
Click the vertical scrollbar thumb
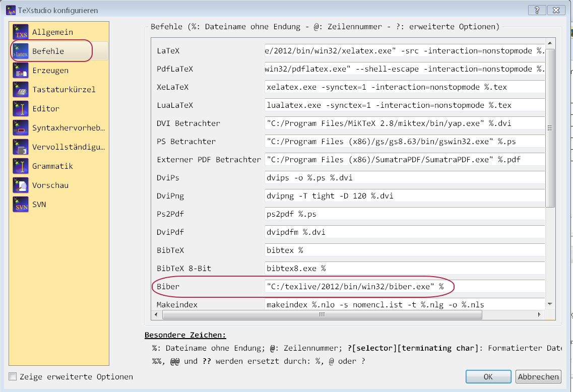pos(550,128)
